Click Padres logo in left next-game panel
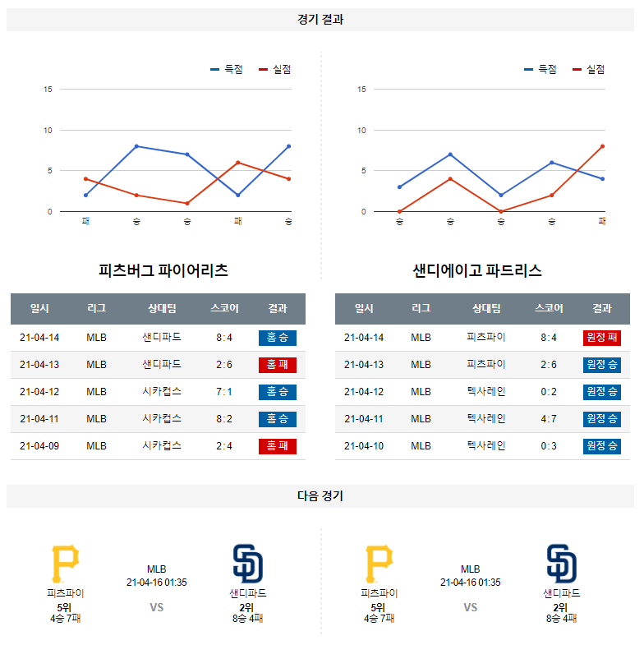Viewport: 644px width, 645px height. pos(248,564)
